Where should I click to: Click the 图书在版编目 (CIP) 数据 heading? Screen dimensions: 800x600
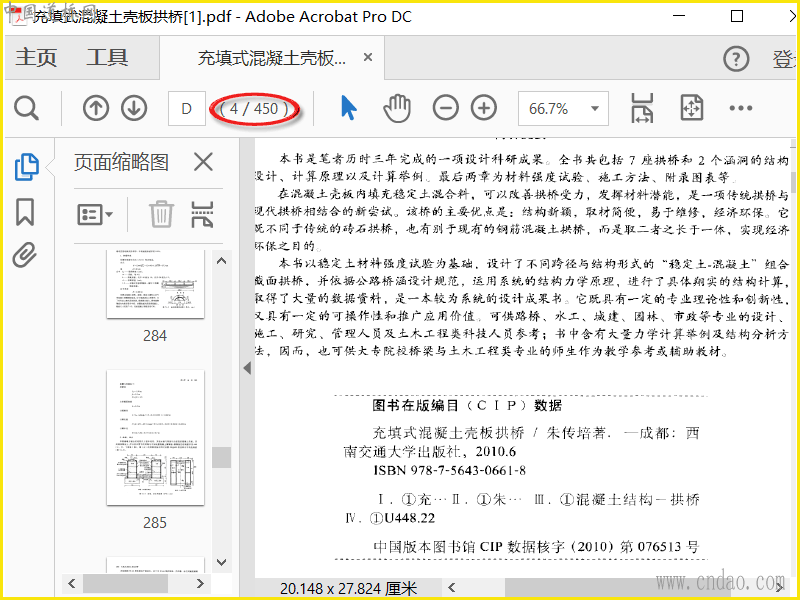click(x=467, y=406)
